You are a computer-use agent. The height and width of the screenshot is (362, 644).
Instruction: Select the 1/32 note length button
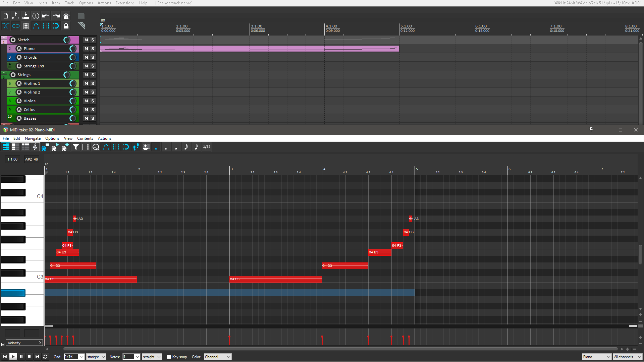[x=207, y=147]
